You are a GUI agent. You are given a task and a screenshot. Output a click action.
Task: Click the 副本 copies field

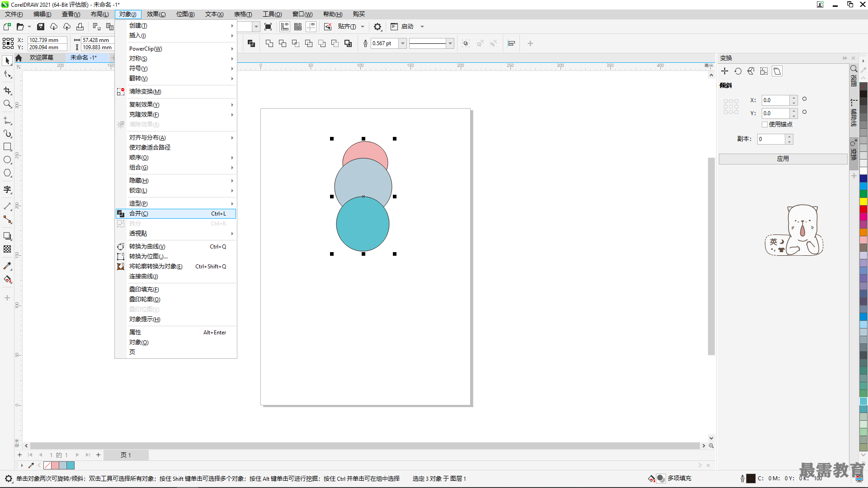coord(771,139)
